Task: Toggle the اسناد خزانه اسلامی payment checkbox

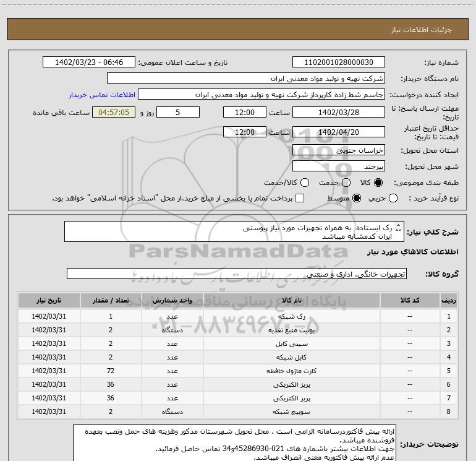Action: [x=300, y=198]
